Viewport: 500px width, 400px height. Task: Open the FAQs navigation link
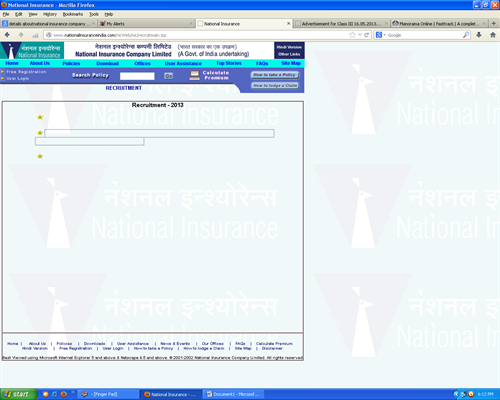262,63
